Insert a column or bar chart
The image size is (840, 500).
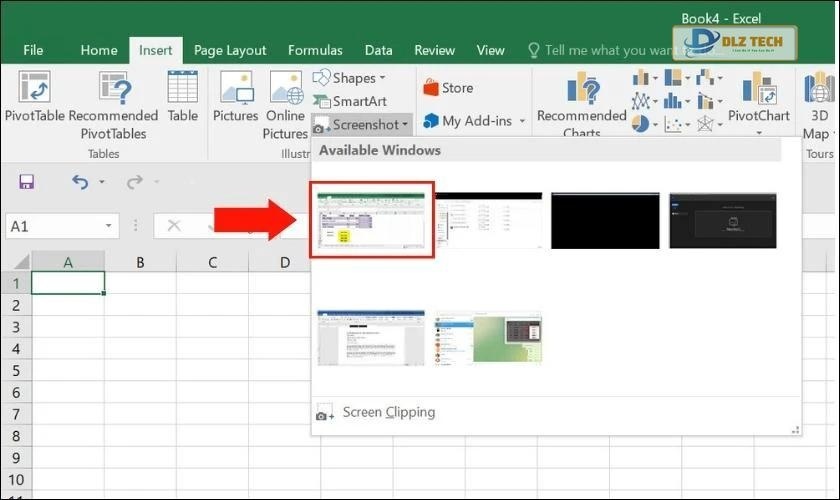pos(645,78)
